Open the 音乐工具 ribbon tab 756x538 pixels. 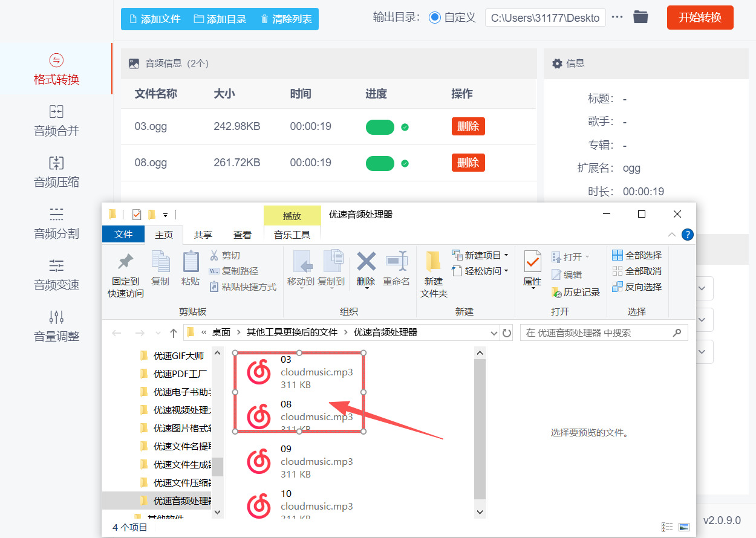[292, 235]
